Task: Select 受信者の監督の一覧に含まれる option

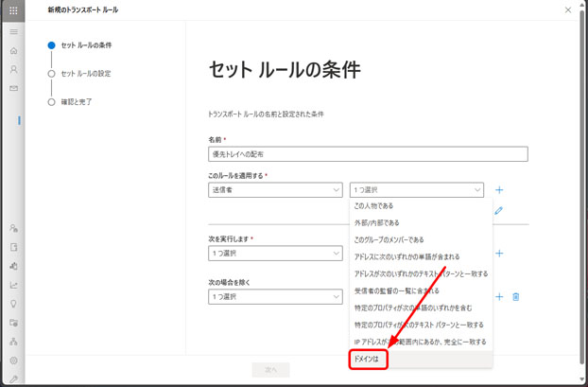Action: [x=421, y=290]
